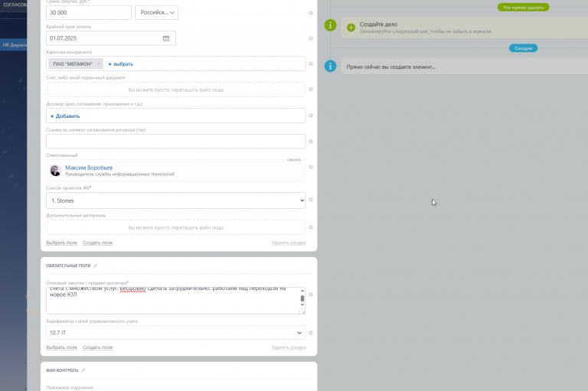
Task: Click the Дополнительные материалы file drop area
Action: tap(175, 227)
